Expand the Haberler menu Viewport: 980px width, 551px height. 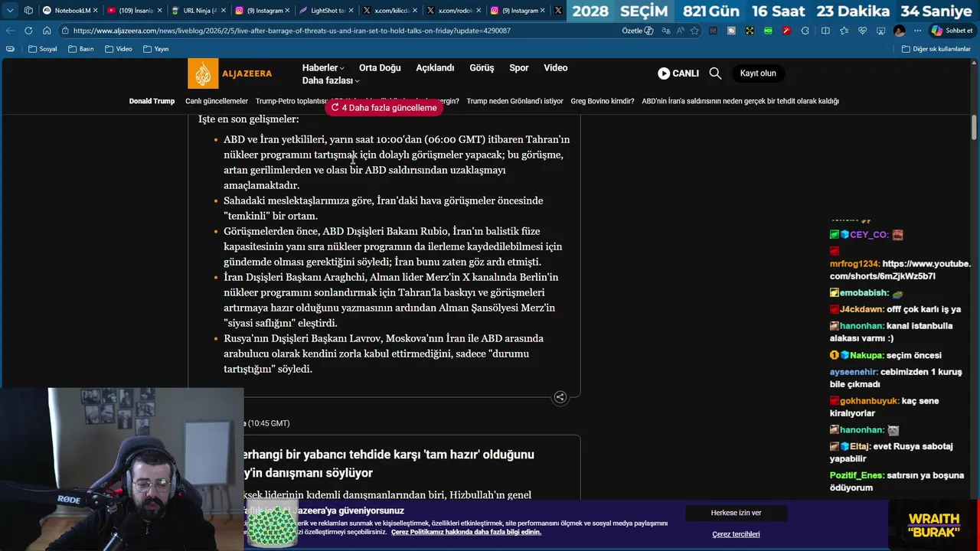(x=322, y=67)
